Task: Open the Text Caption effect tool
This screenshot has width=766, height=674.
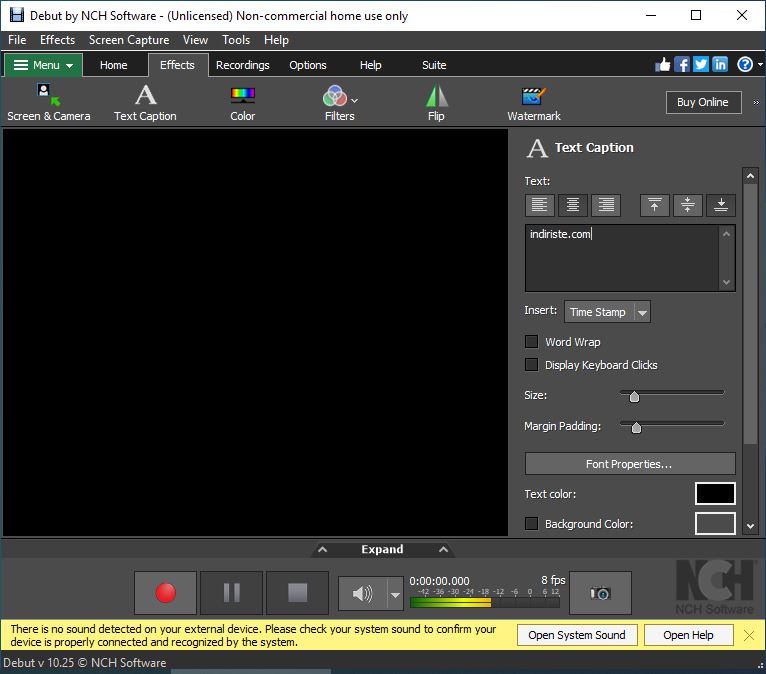Action: point(145,103)
